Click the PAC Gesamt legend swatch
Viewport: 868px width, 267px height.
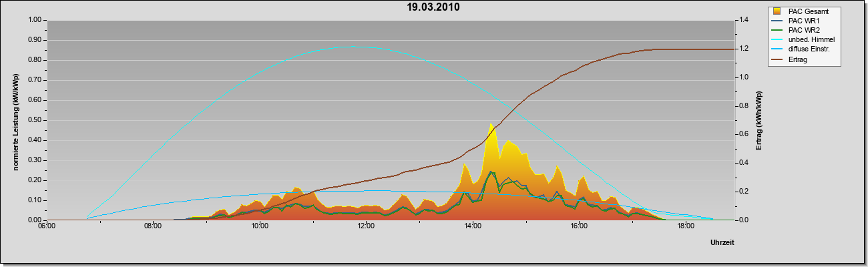[777, 11]
